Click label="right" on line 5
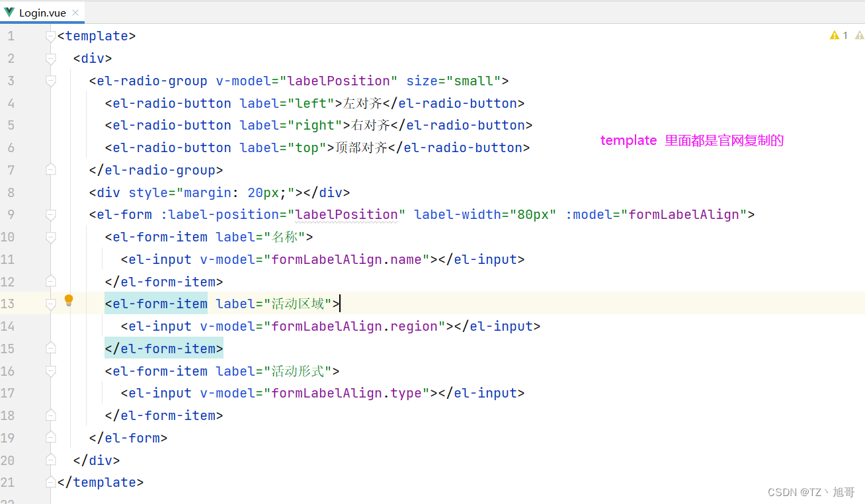Viewport: 865px width, 504px height. tap(292, 125)
